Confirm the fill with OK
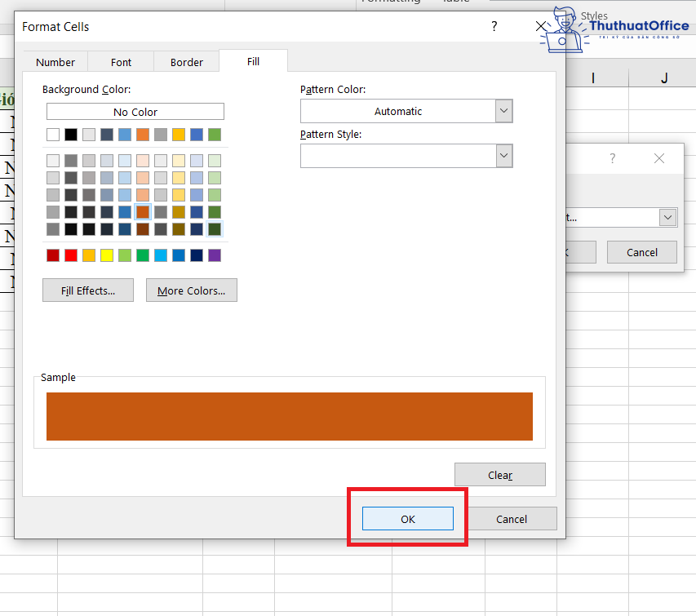 pos(407,519)
